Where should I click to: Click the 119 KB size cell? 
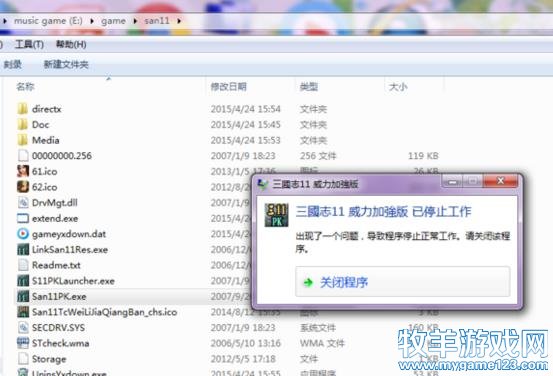[x=423, y=156]
